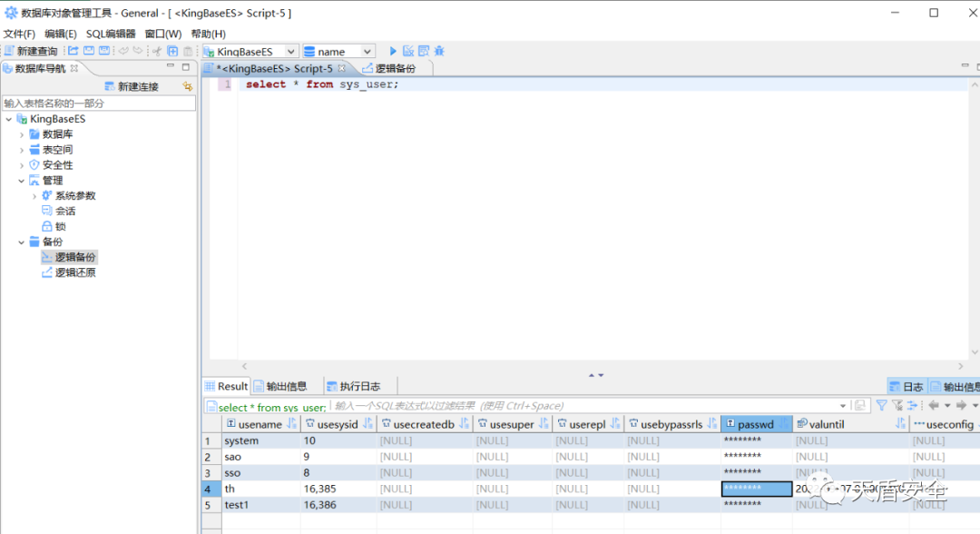Viewport: 980px width, 534px height.
Task: Click the funnel filter icon in results toolbar
Action: tap(881, 406)
